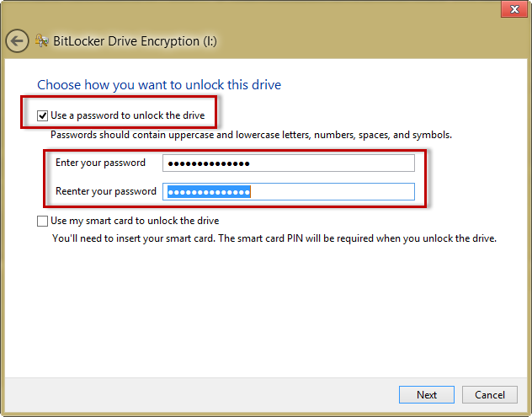This screenshot has width=532, height=417.
Task: Click blank space at end of first password field
Action: 354,163
